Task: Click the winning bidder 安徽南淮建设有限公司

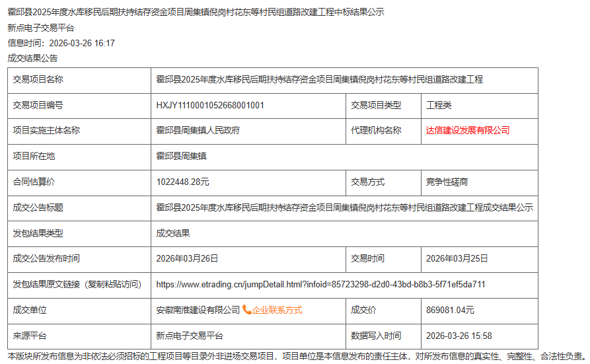Action: click(198, 310)
